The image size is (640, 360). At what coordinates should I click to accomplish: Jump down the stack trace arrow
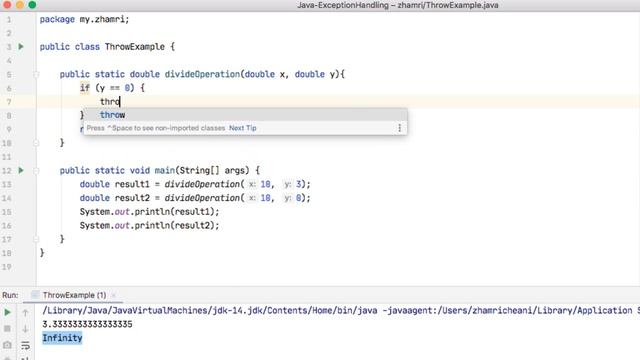25,329
